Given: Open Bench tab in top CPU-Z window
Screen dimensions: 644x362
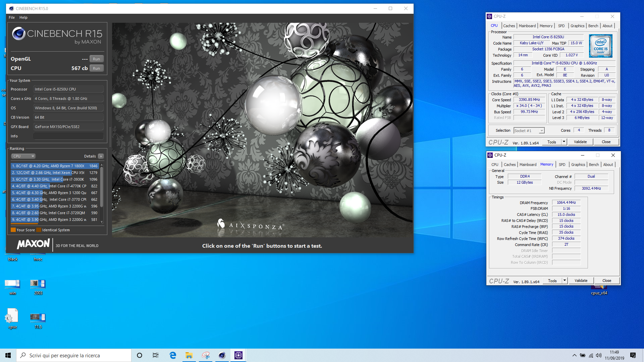Looking at the screenshot, I should 593,26.
